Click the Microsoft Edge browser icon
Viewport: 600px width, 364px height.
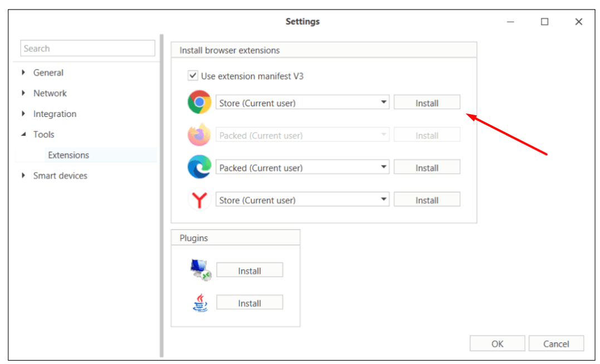[x=199, y=168]
